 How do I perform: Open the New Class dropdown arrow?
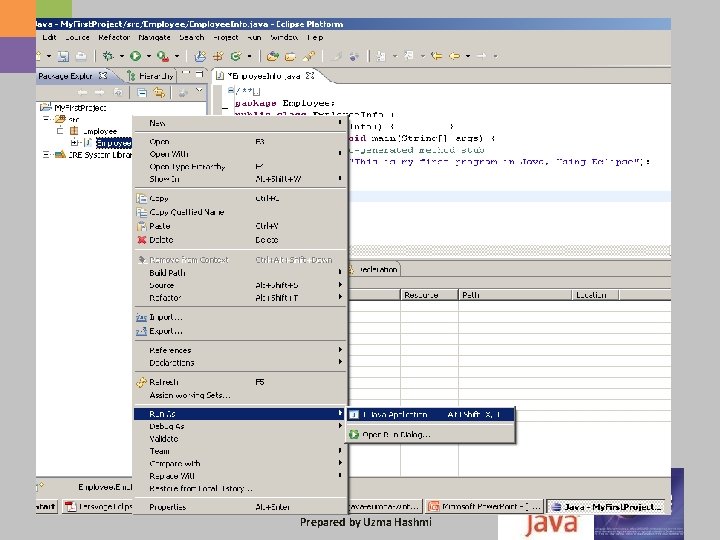coord(249,56)
